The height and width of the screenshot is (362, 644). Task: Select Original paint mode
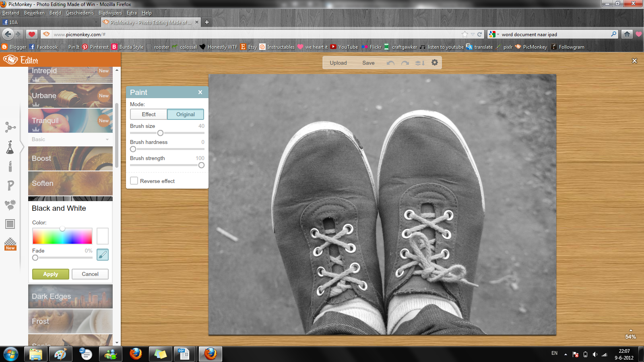[186, 114]
